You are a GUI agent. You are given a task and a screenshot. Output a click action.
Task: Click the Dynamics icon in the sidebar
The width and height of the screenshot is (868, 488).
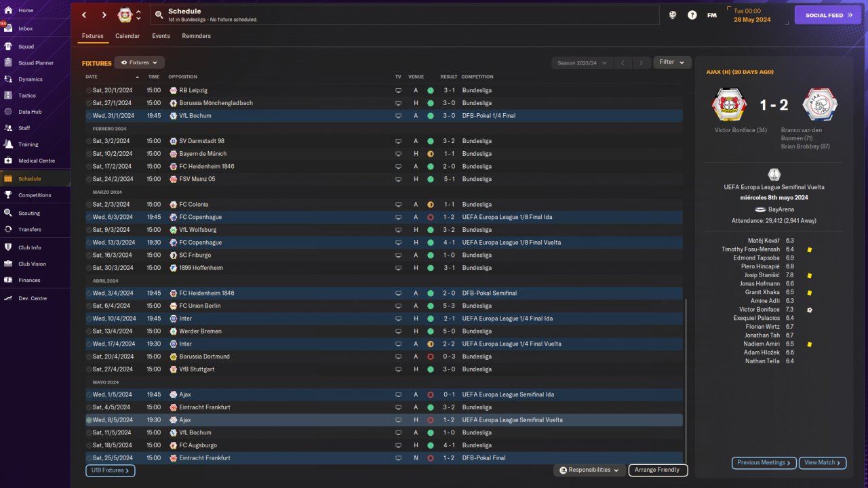point(8,79)
